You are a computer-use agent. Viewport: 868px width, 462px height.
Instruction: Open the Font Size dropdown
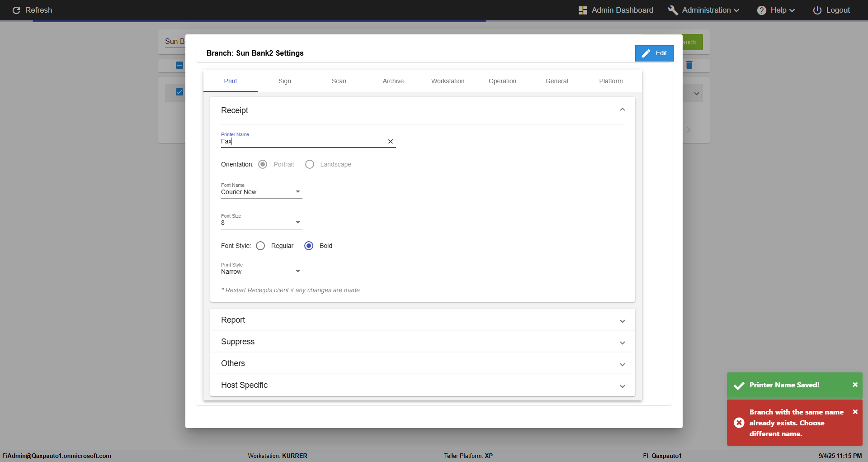point(261,223)
